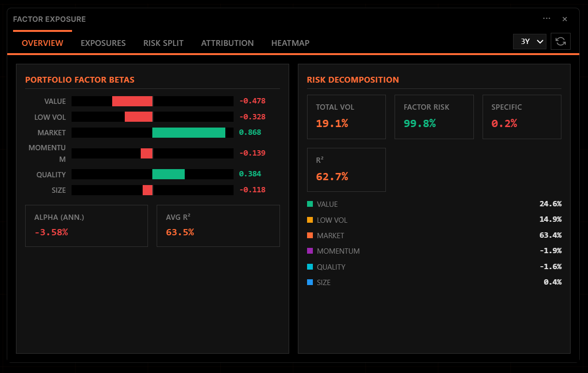The width and height of the screenshot is (588, 373).
Task: Click the refresh data icon
Action: tap(560, 42)
